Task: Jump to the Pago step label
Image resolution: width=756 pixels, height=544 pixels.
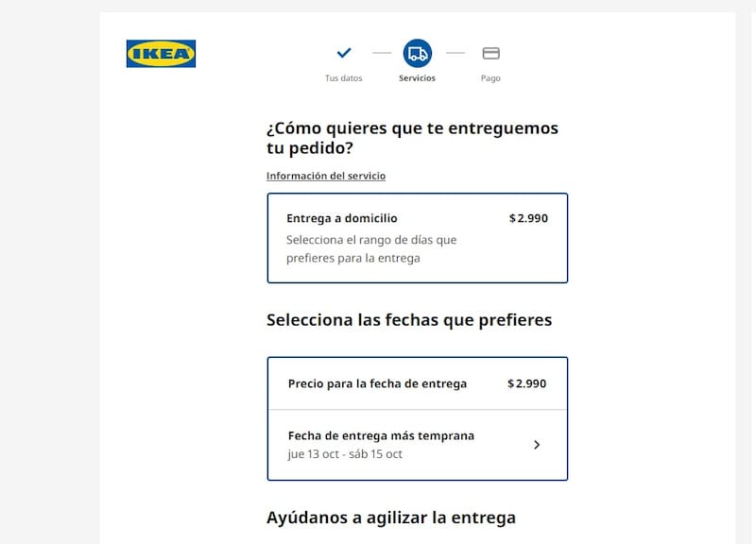Action: click(490, 78)
